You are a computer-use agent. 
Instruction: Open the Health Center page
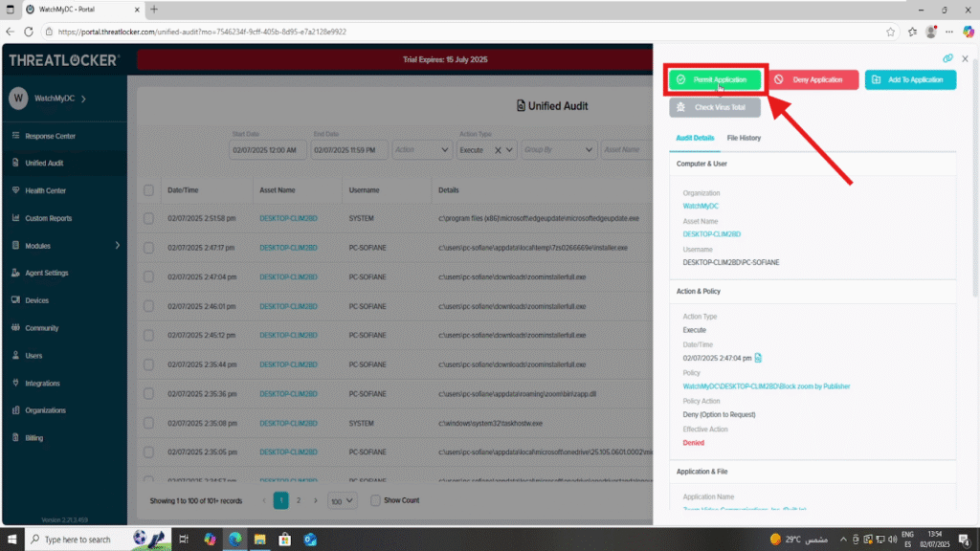click(x=45, y=190)
